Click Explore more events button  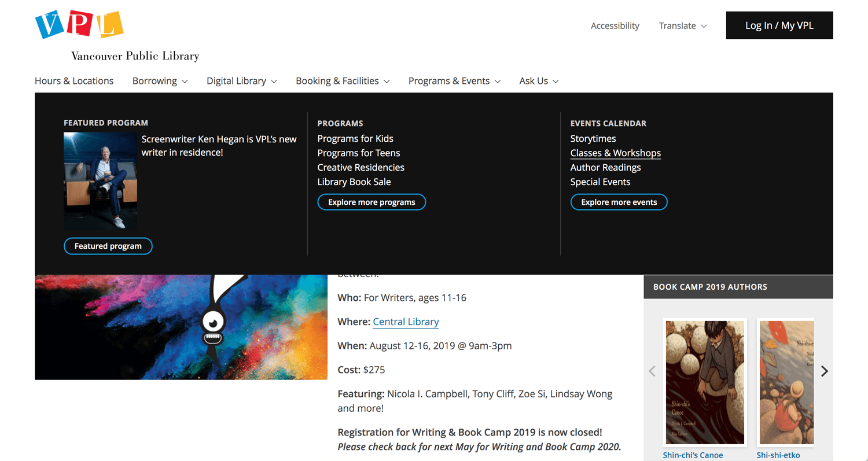pyautogui.click(x=619, y=202)
